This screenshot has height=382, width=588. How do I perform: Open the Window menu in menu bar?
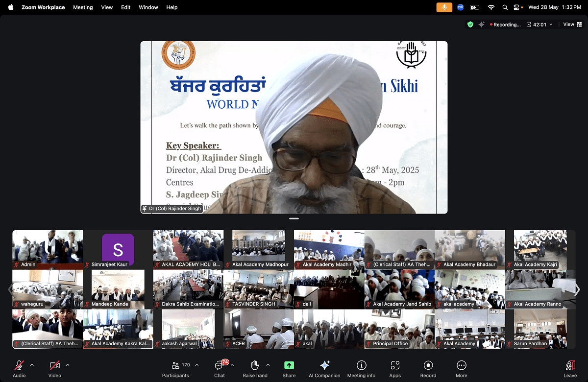pyautogui.click(x=148, y=7)
